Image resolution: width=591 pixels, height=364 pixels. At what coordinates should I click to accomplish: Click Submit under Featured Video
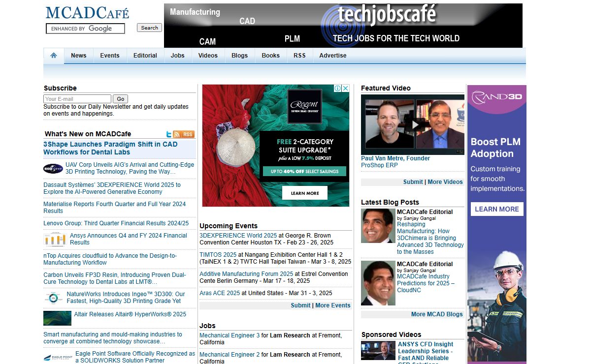coord(413,182)
